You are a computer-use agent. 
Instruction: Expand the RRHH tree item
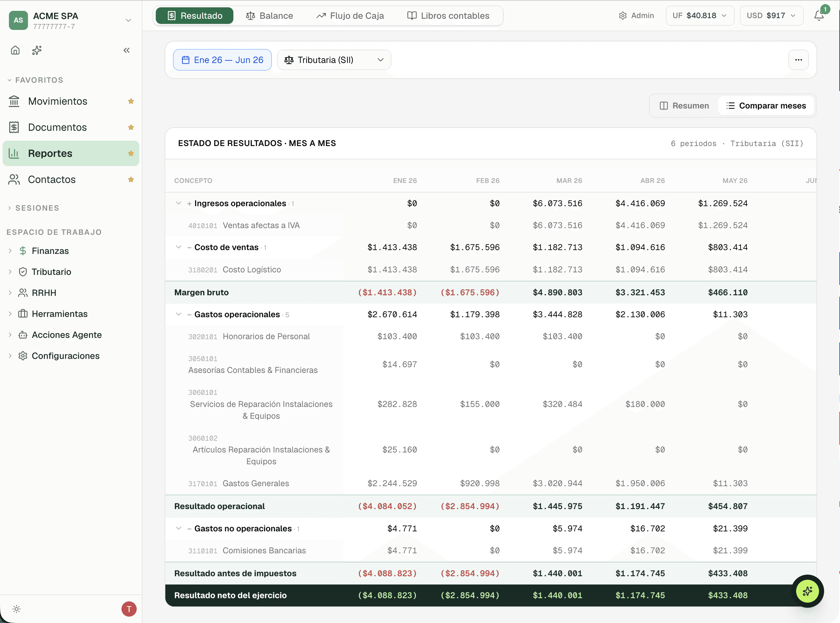10,293
